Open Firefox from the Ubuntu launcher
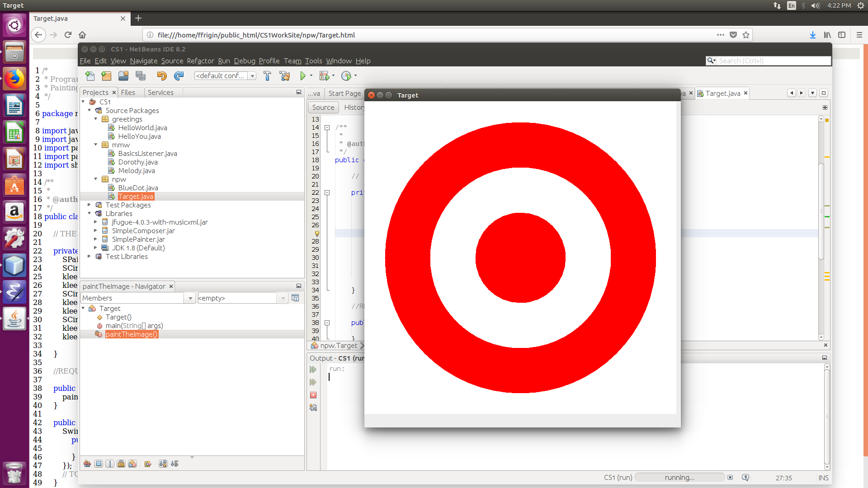Screen dimensions: 868x488 coord(14,79)
